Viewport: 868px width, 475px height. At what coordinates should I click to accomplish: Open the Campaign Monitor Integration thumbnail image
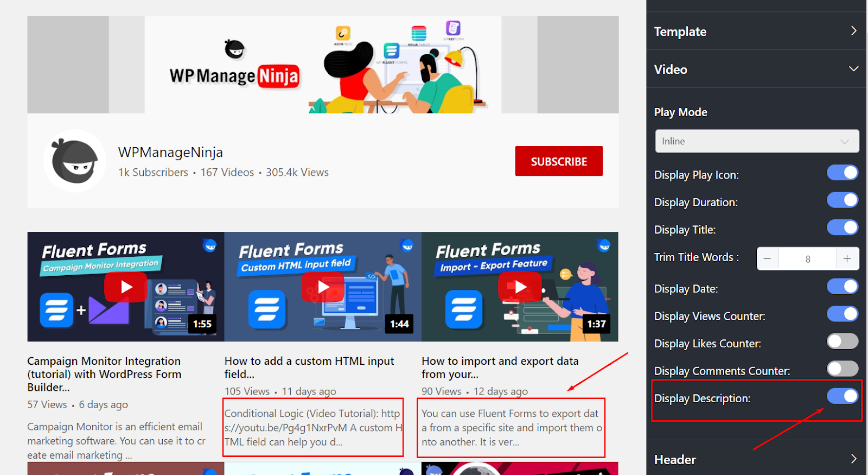click(126, 287)
